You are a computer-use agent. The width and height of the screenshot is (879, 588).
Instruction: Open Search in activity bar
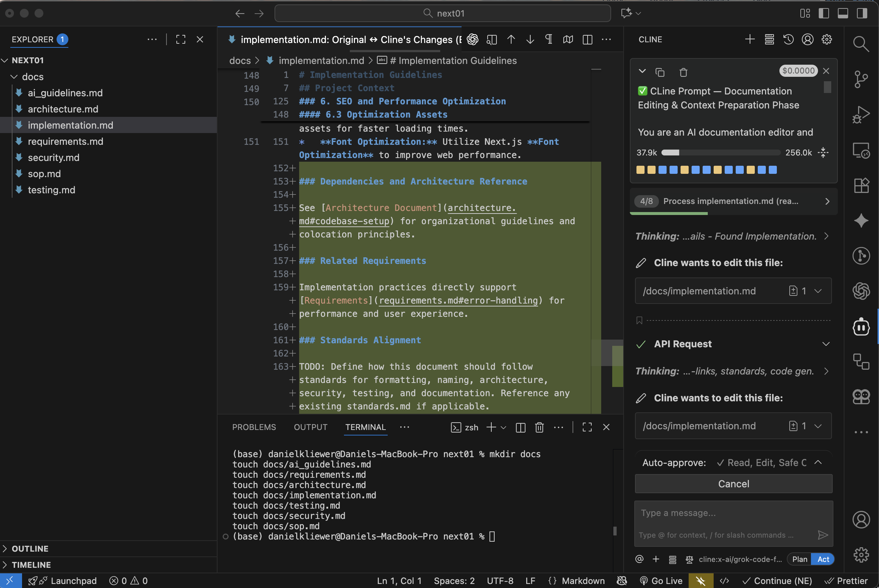tap(861, 44)
